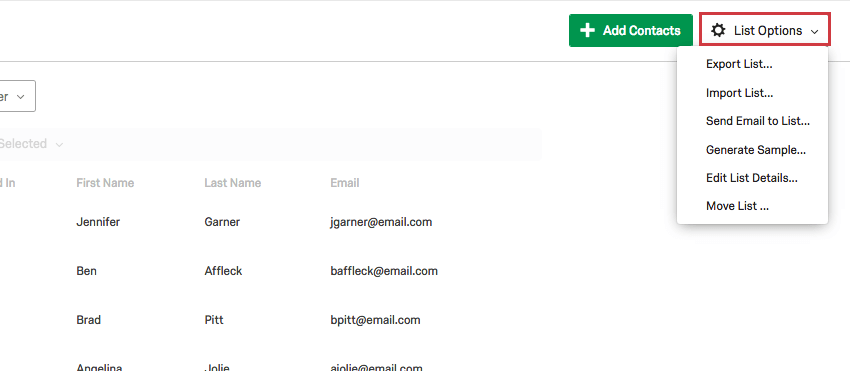Select the Ben Affleck contact row

(271, 271)
